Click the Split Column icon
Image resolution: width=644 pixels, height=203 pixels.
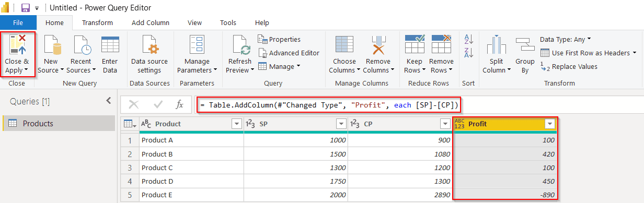(x=497, y=45)
